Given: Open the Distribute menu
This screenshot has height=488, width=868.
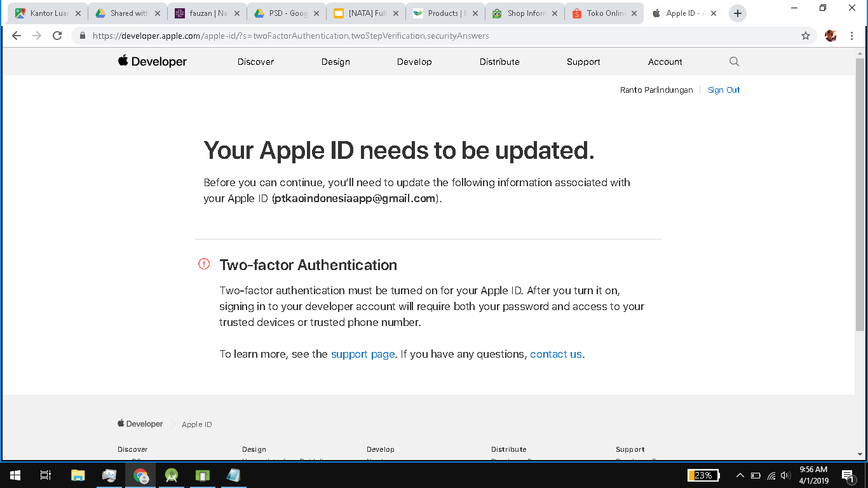Looking at the screenshot, I should pos(499,62).
